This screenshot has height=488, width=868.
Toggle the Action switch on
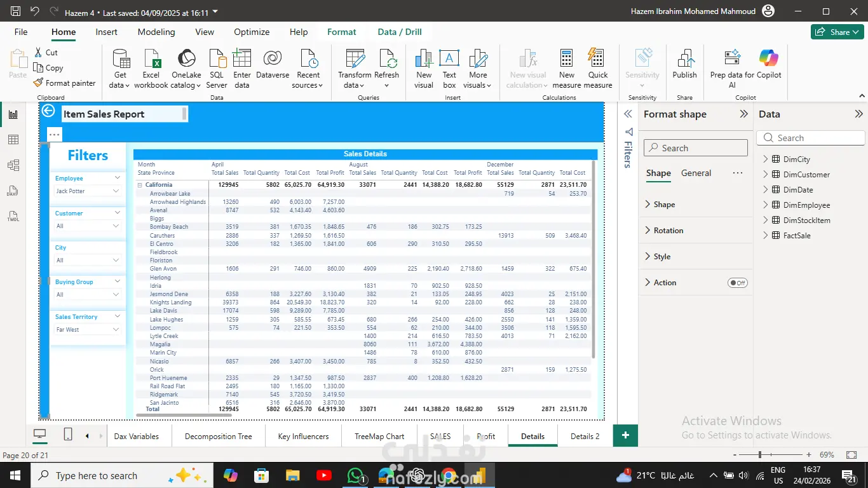coord(737,283)
